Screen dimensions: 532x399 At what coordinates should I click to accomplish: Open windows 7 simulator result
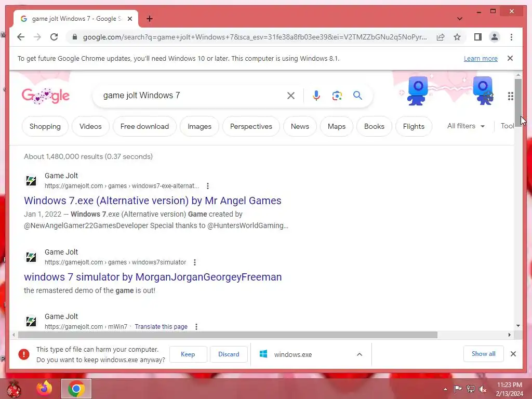point(153,277)
